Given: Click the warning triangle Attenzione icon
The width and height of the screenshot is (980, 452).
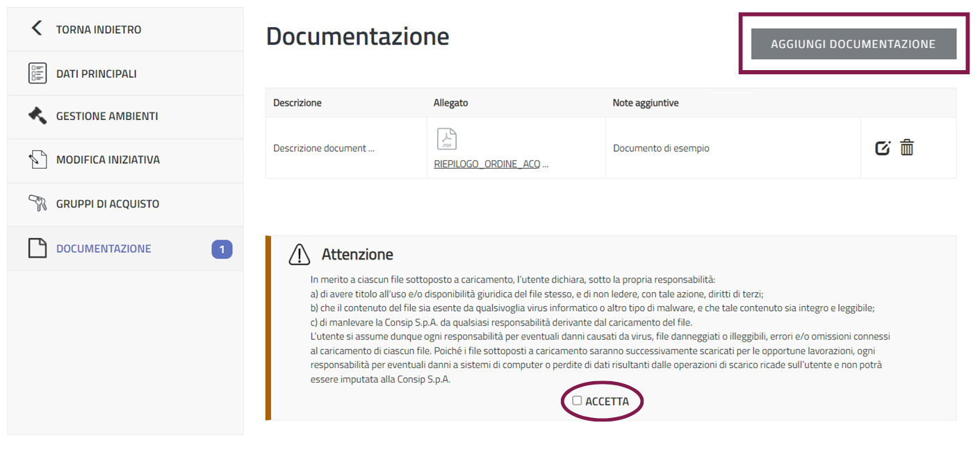Looking at the screenshot, I should point(300,255).
